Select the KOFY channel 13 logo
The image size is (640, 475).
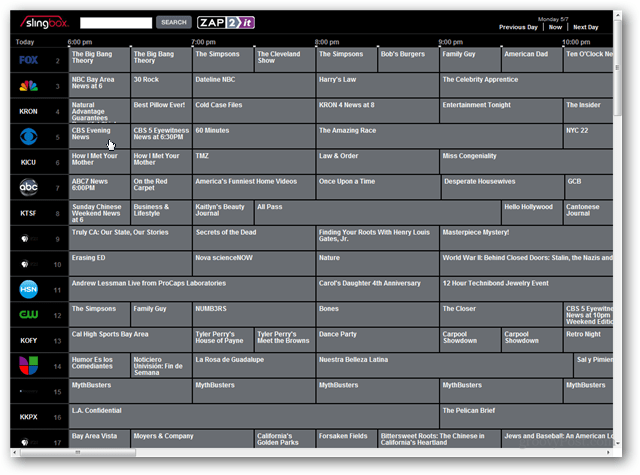(x=29, y=340)
